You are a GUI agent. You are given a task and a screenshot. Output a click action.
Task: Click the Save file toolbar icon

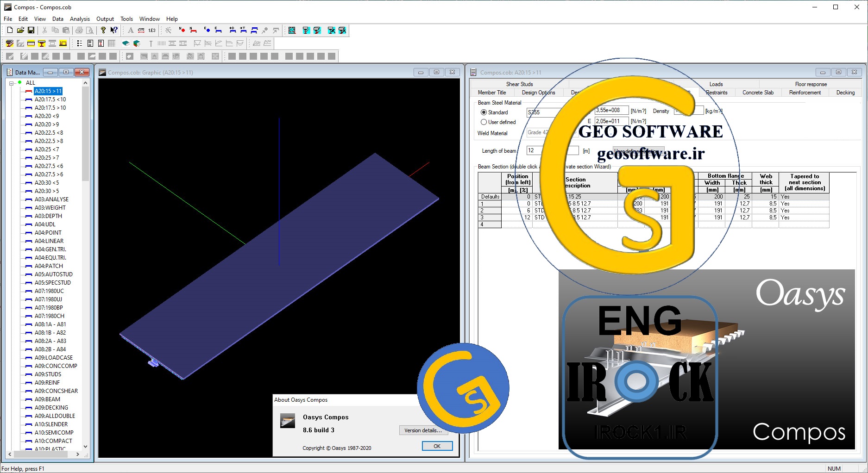(31, 30)
